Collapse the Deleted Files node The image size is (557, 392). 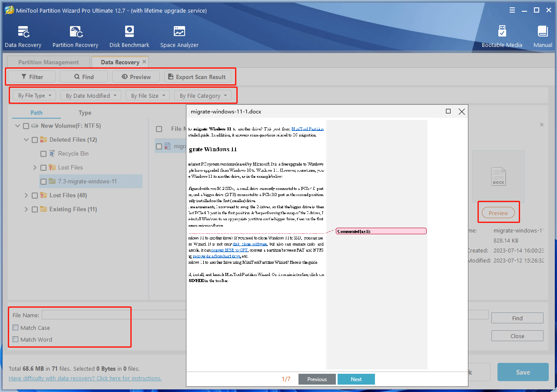pos(27,140)
